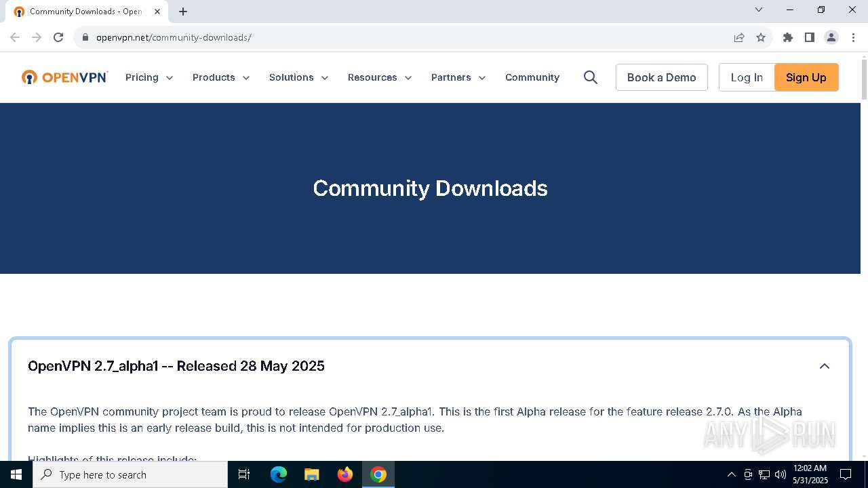Expand the Products menu
868x488 pixels.
click(x=221, y=77)
